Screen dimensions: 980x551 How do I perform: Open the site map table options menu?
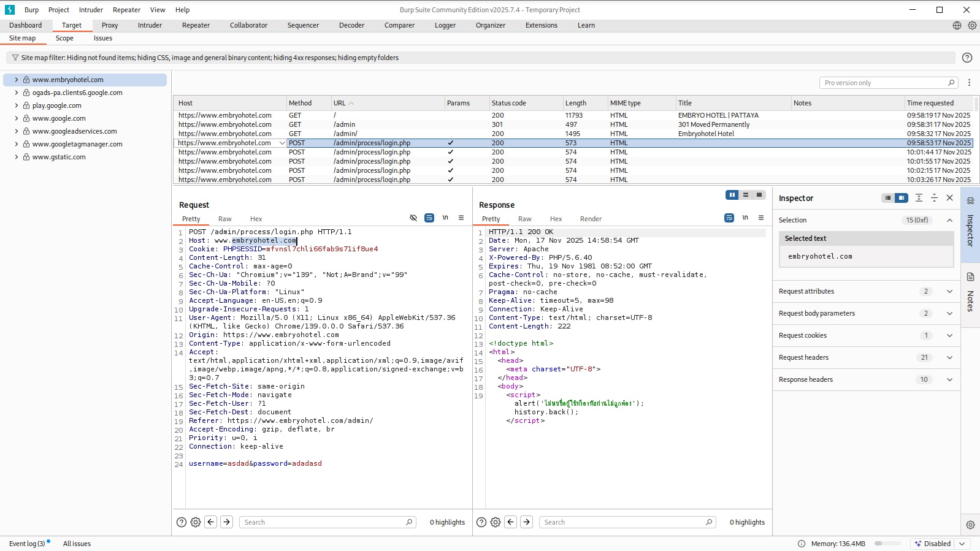tap(969, 83)
